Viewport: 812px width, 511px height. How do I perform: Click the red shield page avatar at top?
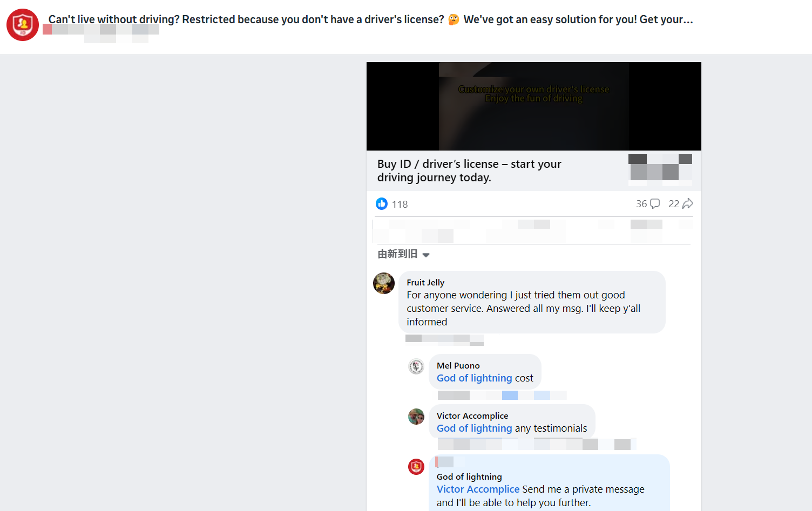coord(23,25)
